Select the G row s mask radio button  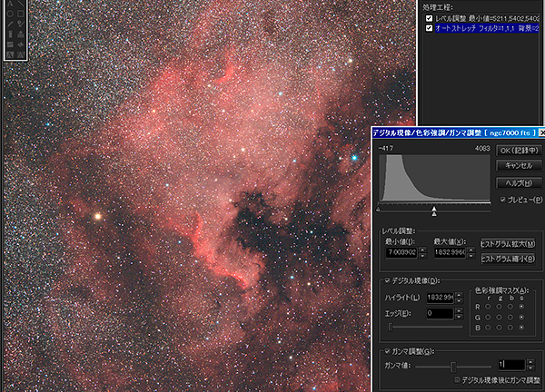(x=521, y=317)
